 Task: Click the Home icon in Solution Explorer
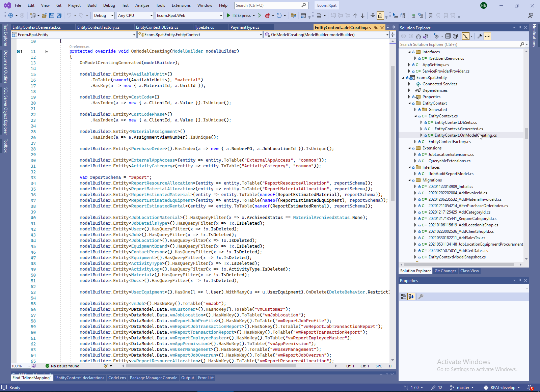pyautogui.click(x=418, y=36)
